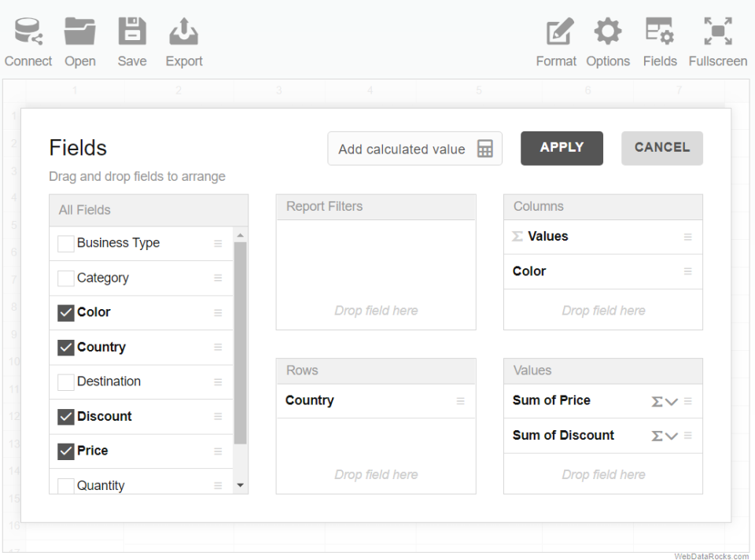Screen dimensions: 755x560
Task: Check the Business Type field checkbox
Action: pos(66,244)
